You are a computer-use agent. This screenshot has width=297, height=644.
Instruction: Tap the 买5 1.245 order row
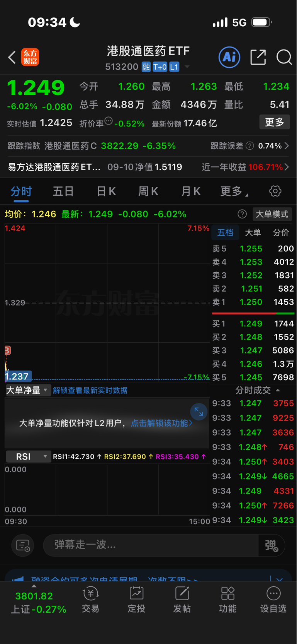click(x=253, y=377)
